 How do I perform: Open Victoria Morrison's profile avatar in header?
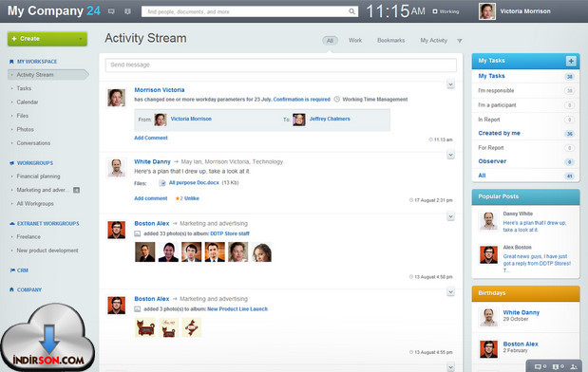[486, 11]
